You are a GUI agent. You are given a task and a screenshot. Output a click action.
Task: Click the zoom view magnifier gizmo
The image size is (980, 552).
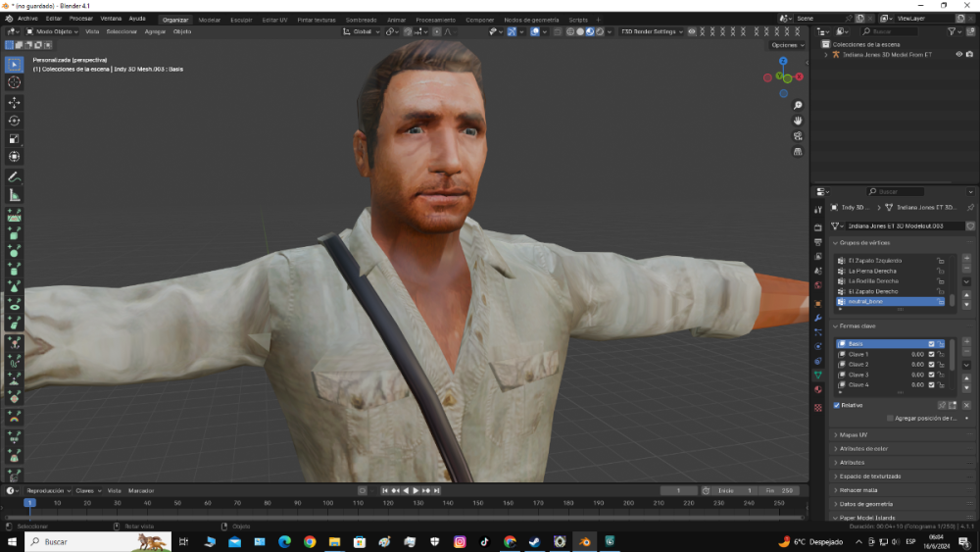(799, 105)
